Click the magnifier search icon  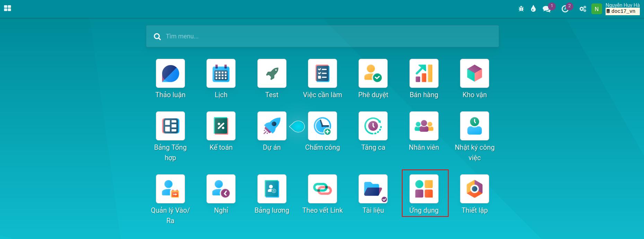[157, 37]
